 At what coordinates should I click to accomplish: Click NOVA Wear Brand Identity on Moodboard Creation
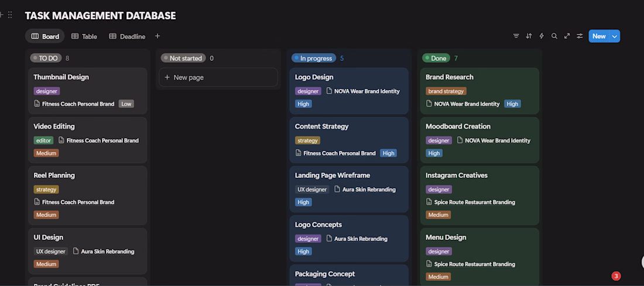tap(498, 140)
